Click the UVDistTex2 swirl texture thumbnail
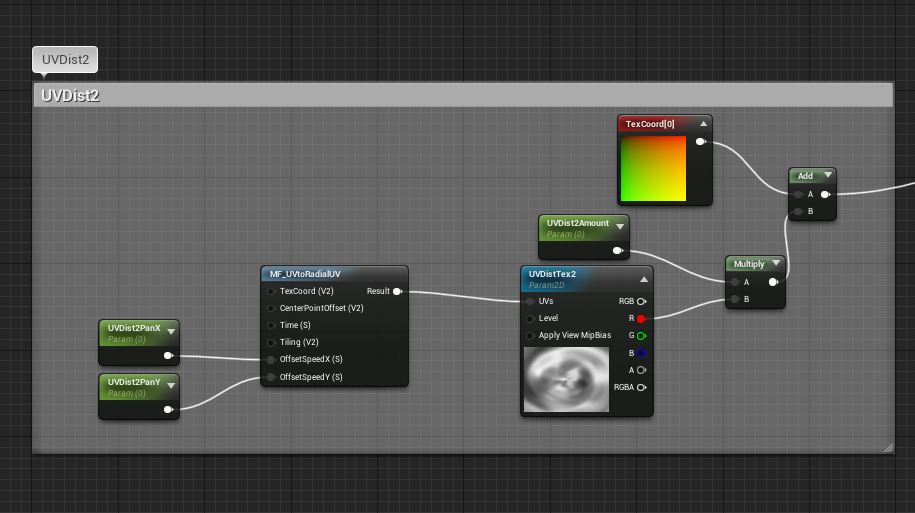 566,379
